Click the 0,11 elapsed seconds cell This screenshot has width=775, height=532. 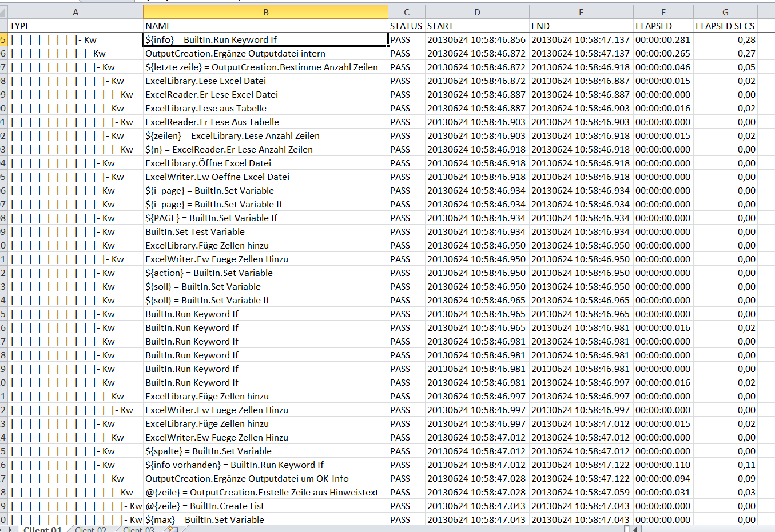coord(725,465)
